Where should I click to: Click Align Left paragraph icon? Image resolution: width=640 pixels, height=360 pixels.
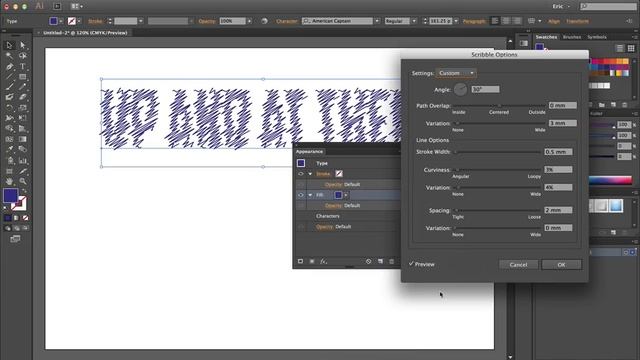[x=495, y=21]
